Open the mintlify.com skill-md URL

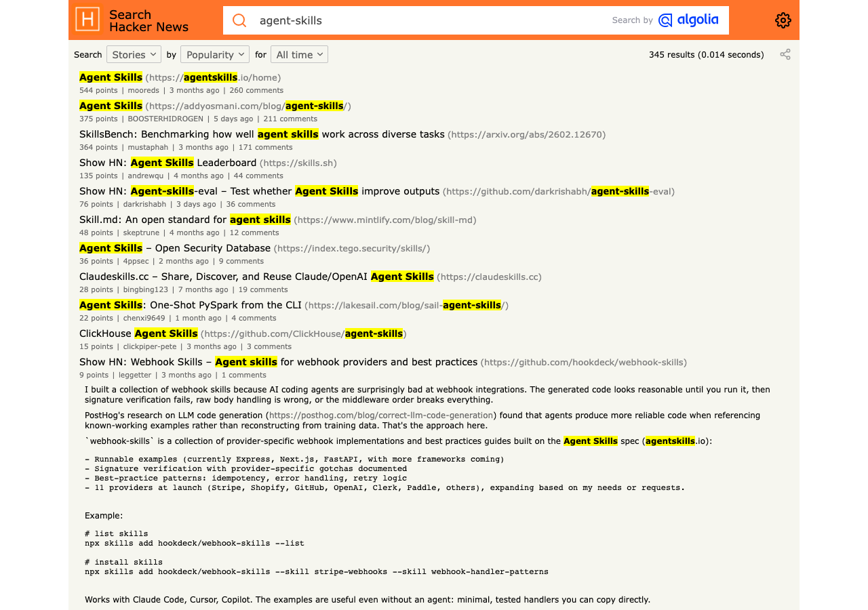[x=385, y=220]
